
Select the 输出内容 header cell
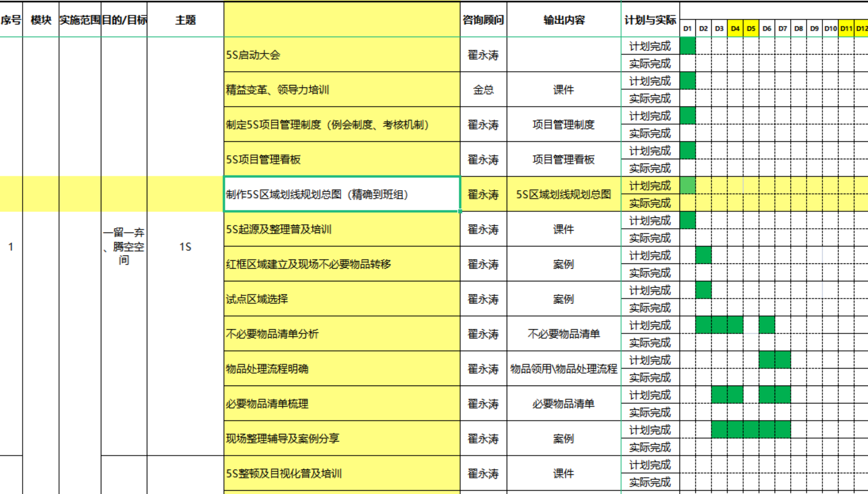tap(564, 20)
